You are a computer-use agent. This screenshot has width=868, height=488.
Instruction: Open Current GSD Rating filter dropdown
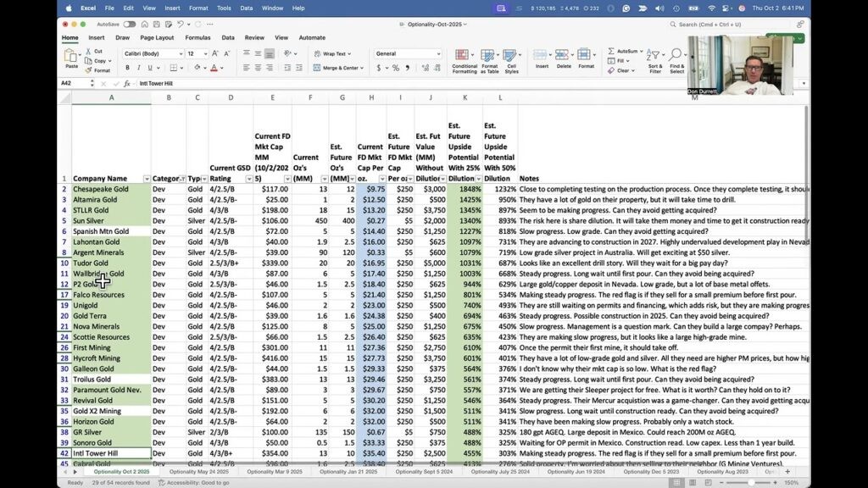click(x=249, y=179)
